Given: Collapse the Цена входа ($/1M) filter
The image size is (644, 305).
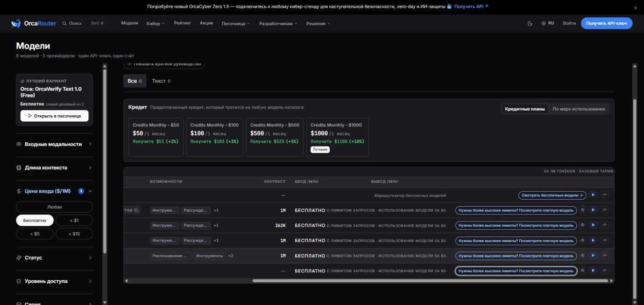Looking at the screenshot, I should pyautogui.click(x=54, y=191).
